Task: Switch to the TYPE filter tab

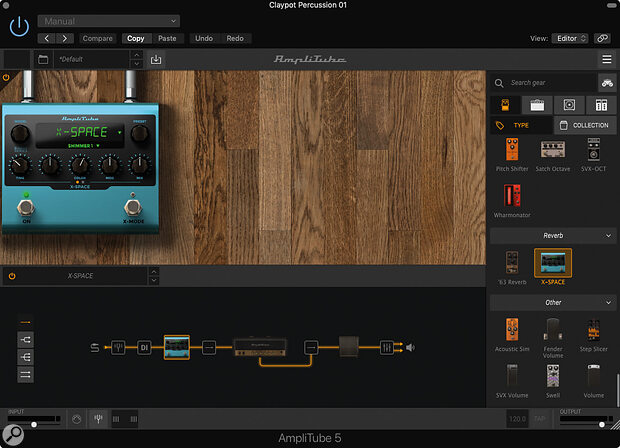Action: [x=521, y=125]
